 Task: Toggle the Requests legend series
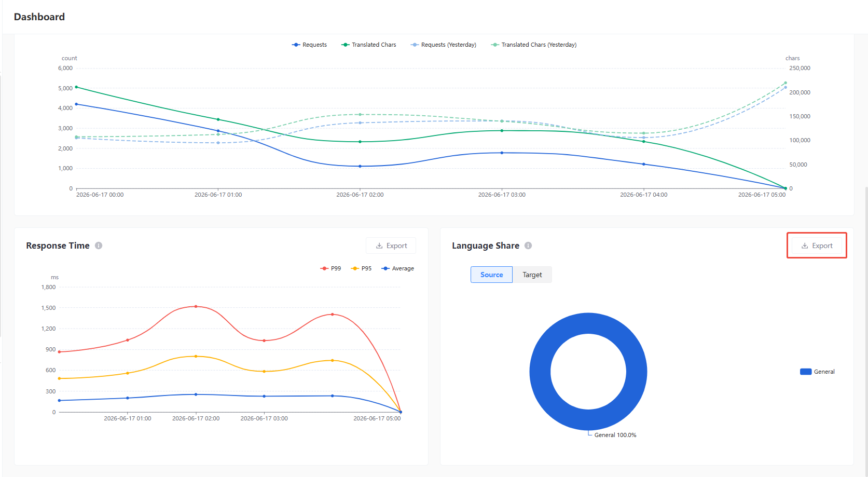coord(309,45)
